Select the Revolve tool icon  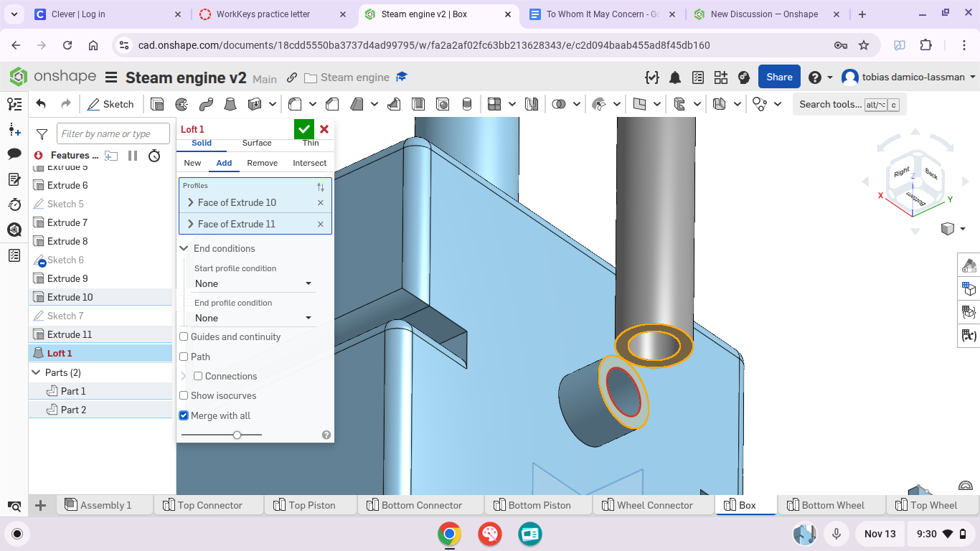pyautogui.click(x=182, y=104)
